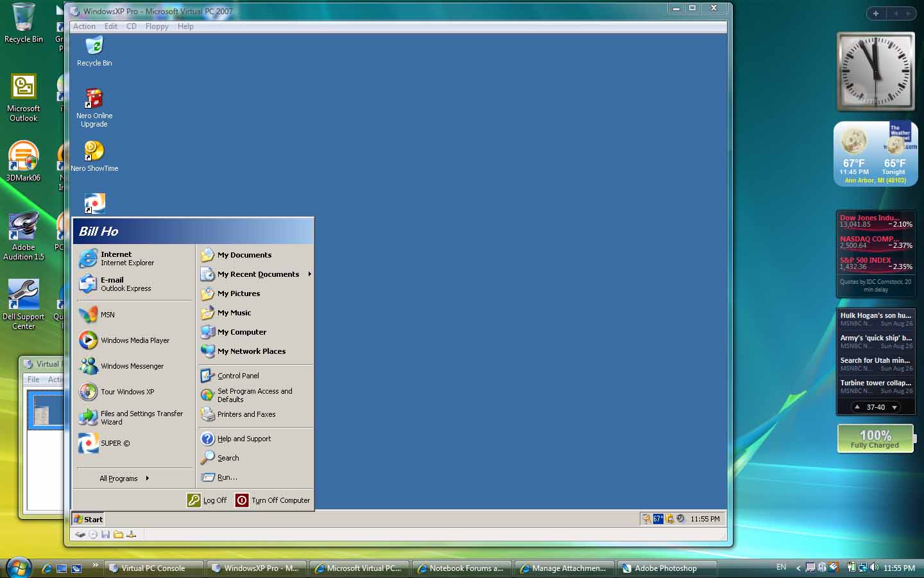This screenshot has width=924, height=578.
Task: Click the S&P 500 INDEX stock entry
Action: (876, 263)
